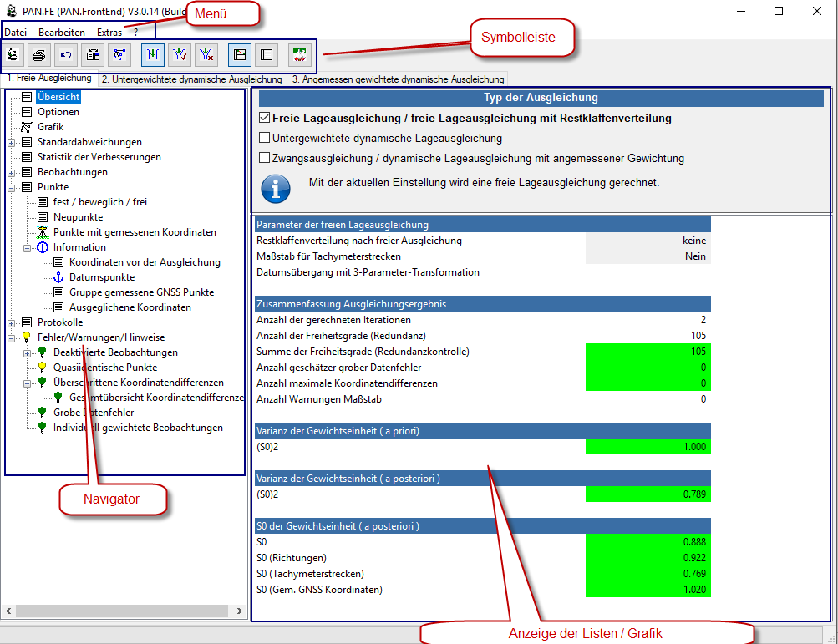Click the undo arrow toolbar icon

[66, 55]
